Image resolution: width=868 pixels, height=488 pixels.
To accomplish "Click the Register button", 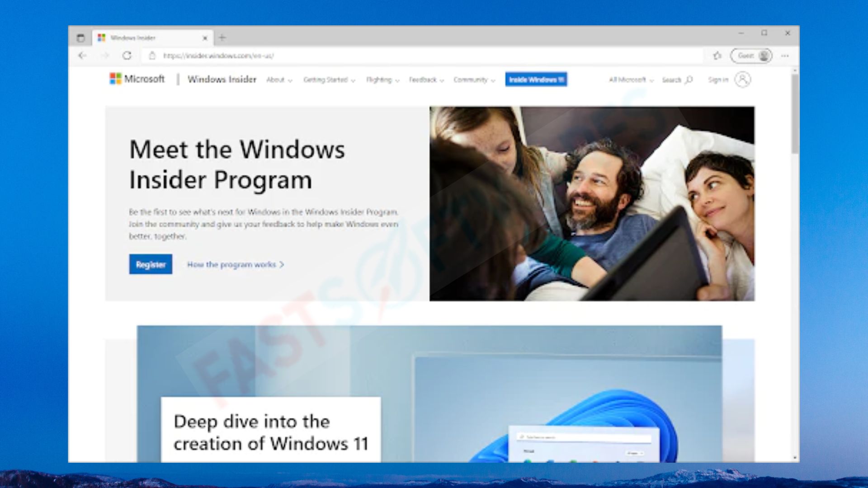I will [x=151, y=264].
